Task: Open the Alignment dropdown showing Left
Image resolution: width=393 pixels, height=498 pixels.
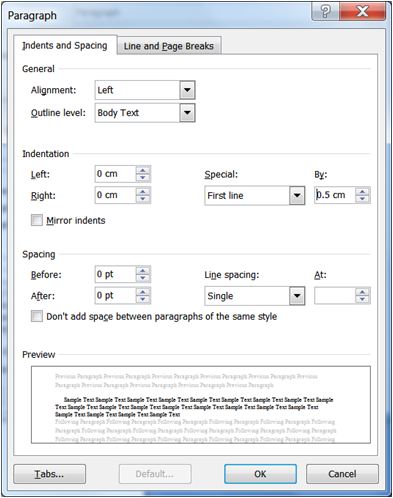Action: [145, 90]
